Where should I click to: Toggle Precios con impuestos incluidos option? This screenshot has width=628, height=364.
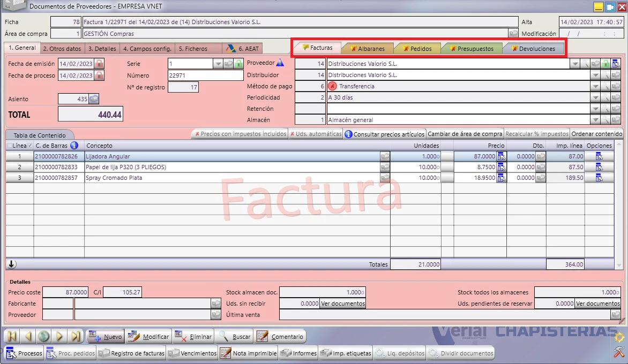click(240, 134)
